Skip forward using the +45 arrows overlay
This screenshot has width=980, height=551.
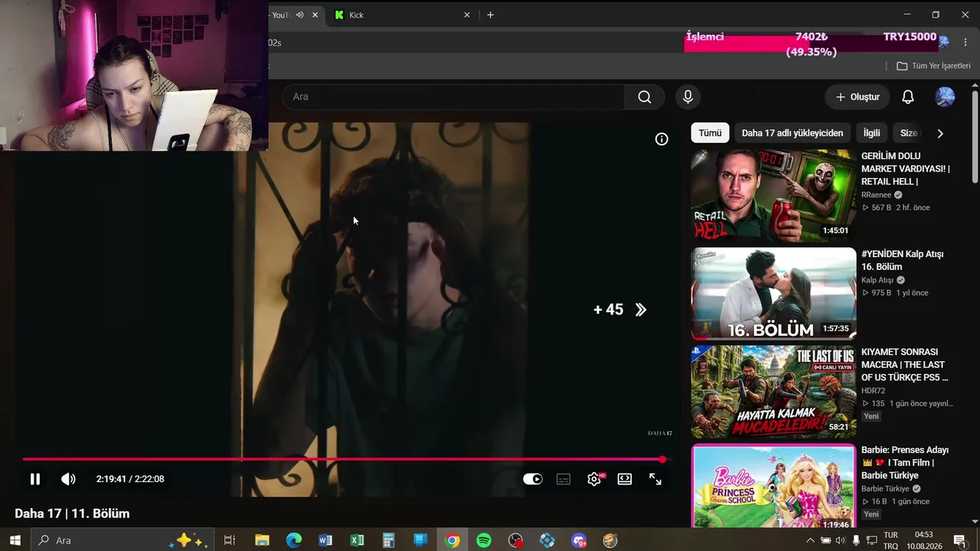point(620,310)
